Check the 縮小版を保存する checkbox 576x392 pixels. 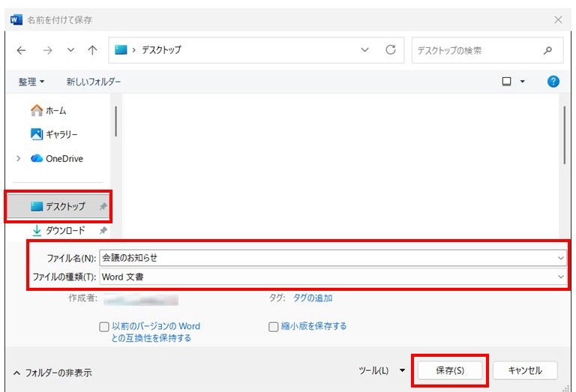[x=274, y=327]
